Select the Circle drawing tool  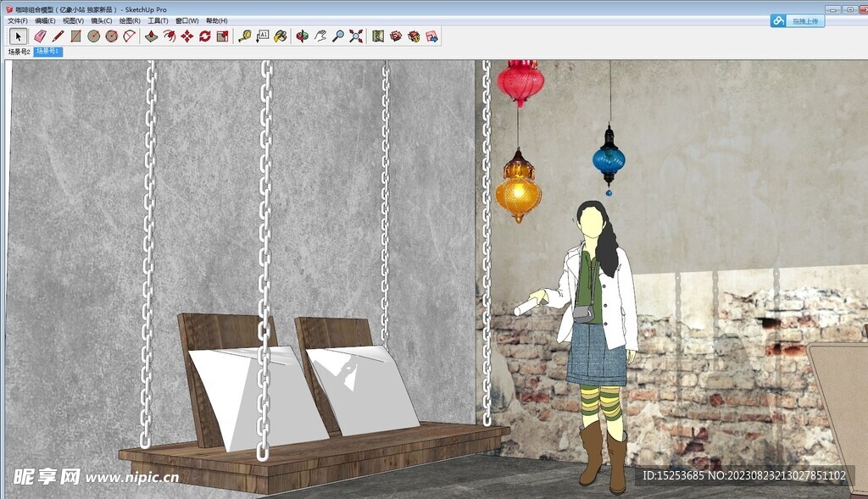tap(93, 36)
